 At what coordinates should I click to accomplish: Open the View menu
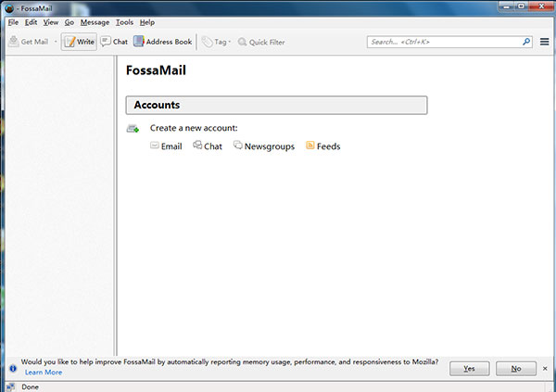point(51,22)
